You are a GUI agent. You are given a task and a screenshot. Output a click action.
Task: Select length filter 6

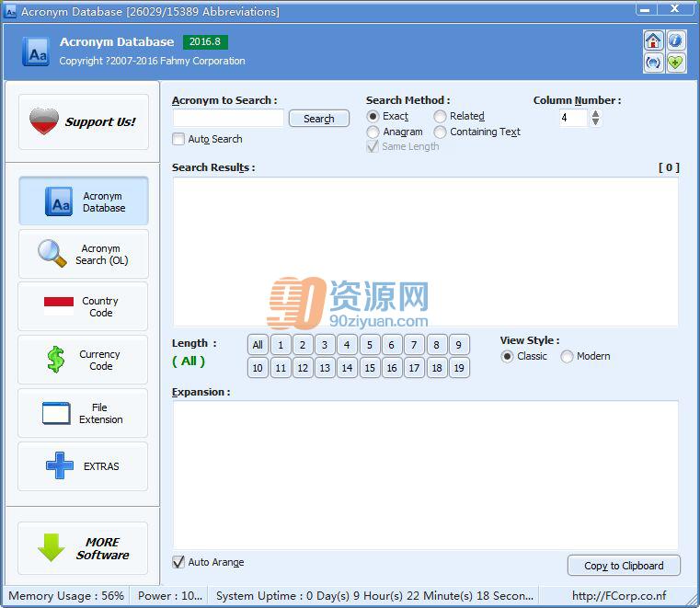pyautogui.click(x=392, y=345)
